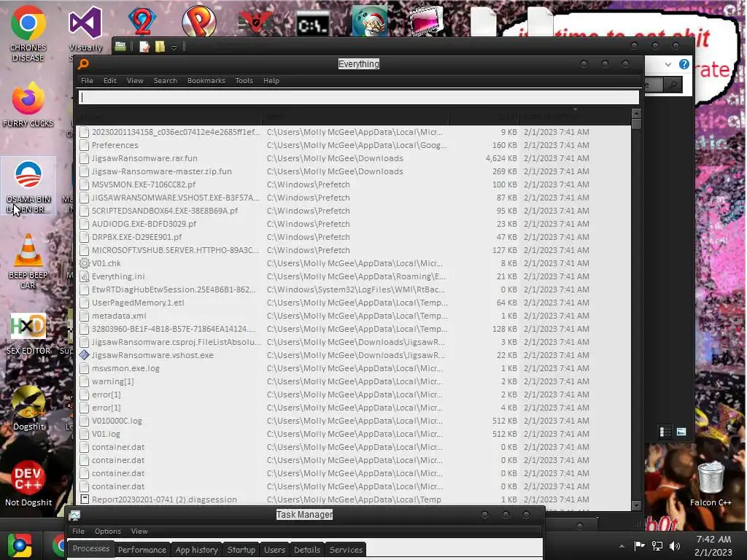Select metadata.xml file row

tap(354, 316)
